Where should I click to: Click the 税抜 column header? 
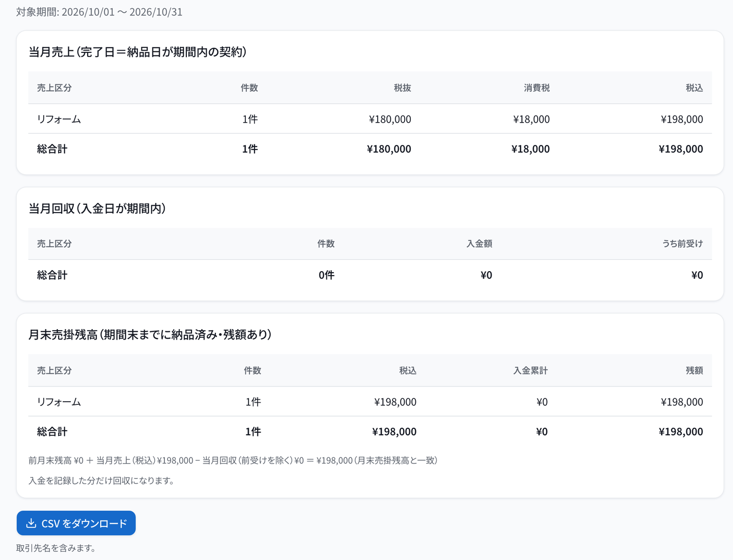(402, 87)
